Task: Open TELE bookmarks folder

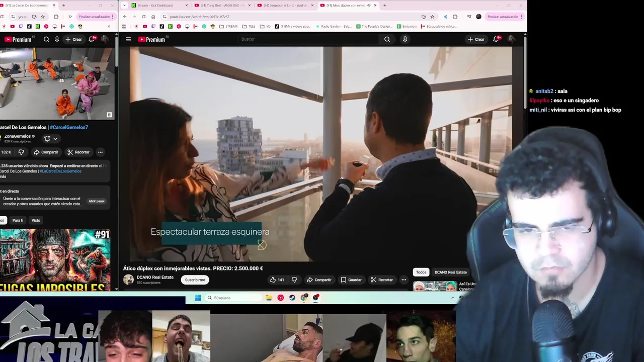Action: (x=249, y=26)
